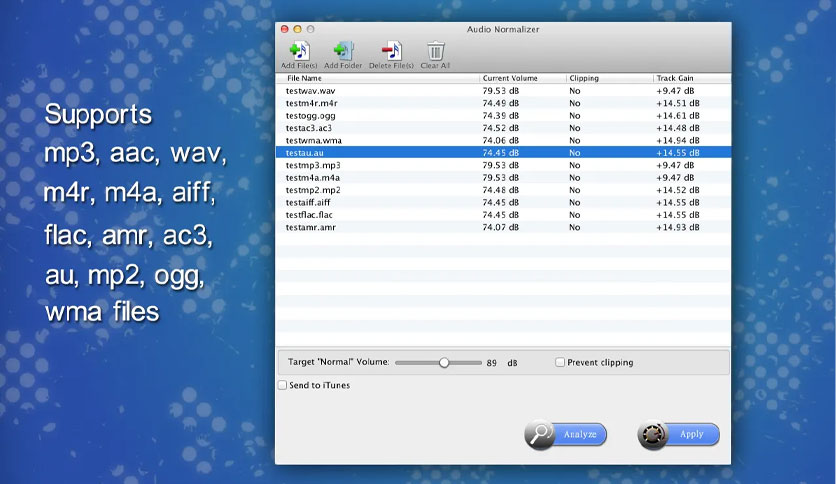Click the 74.52 dB volume cell
Image resolution: width=836 pixels, height=484 pixels.
coord(501,128)
